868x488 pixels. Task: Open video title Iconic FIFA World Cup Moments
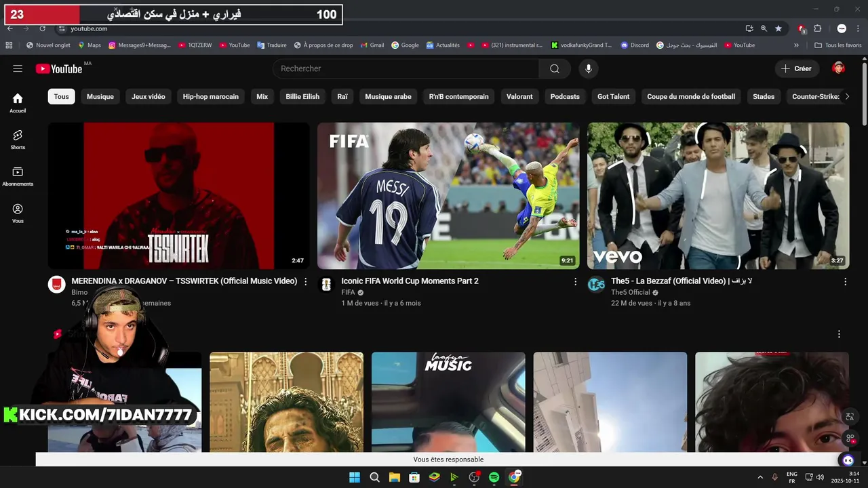click(x=410, y=281)
